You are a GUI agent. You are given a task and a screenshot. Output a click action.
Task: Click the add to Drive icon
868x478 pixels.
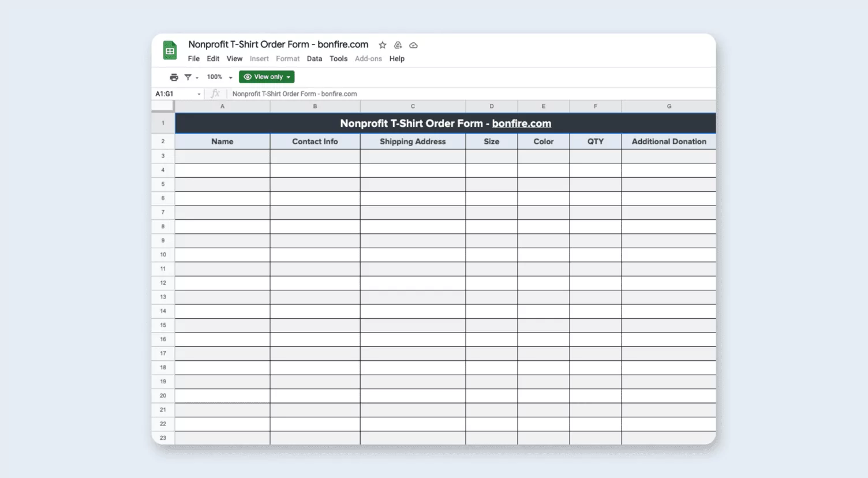(398, 45)
